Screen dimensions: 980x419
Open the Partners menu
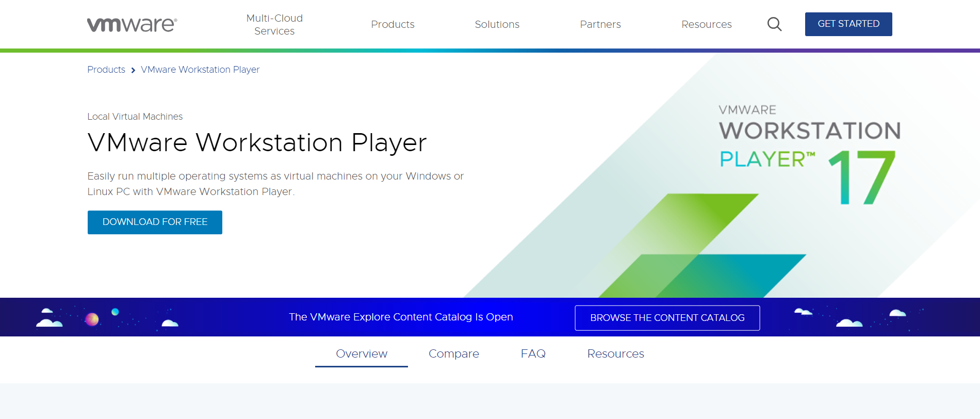(x=600, y=24)
